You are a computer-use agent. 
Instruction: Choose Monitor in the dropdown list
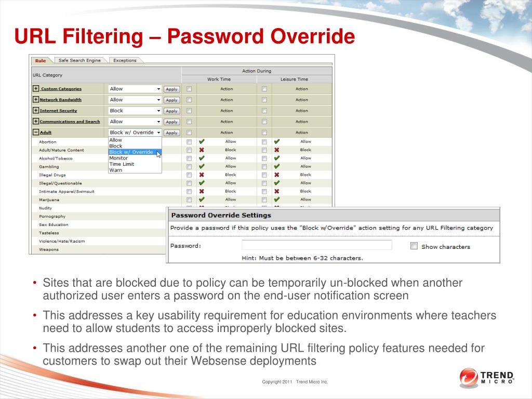click(x=135, y=158)
